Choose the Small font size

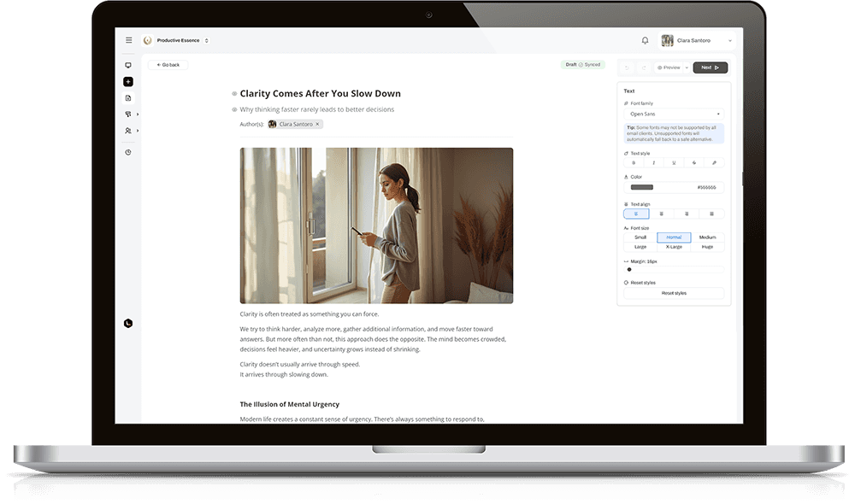[x=640, y=237]
